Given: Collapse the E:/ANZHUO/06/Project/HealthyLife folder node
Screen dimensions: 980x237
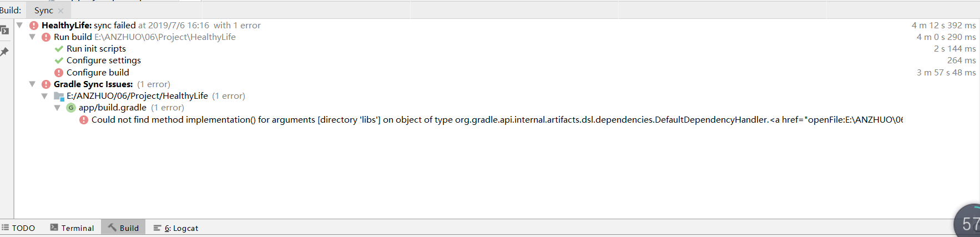Looking at the screenshot, I should [x=44, y=96].
